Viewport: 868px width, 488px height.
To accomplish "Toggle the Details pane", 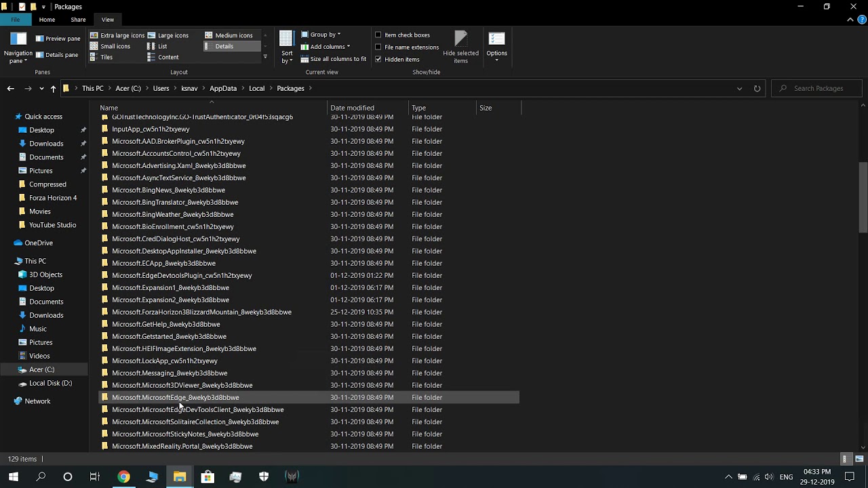I will [56, 55].
